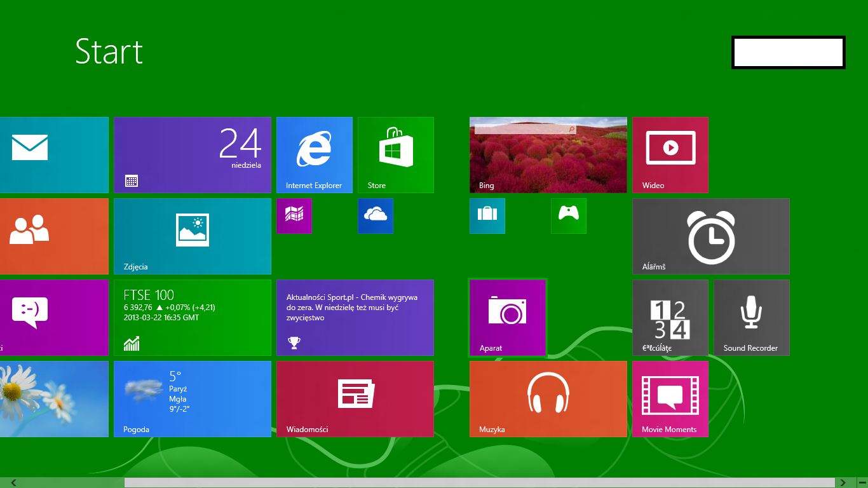The width and height of the screenshot is (868, 488).
Task: Open the People app
Action: point(54,236)
